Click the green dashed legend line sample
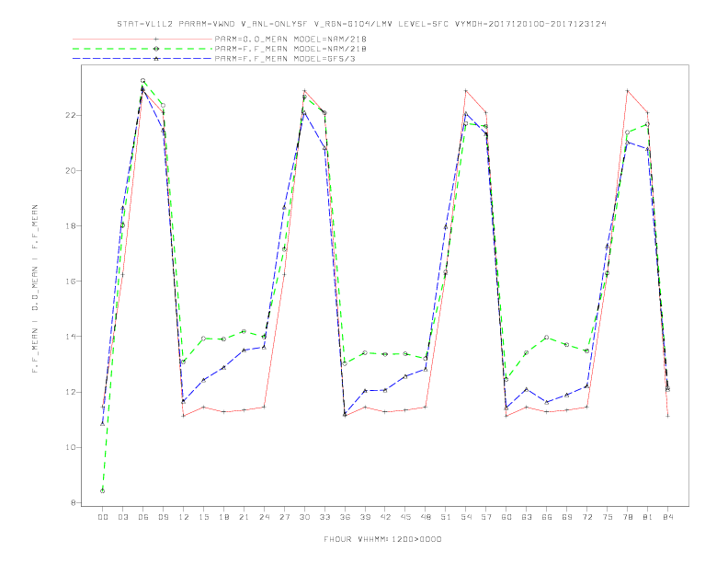 coord(142,49)
